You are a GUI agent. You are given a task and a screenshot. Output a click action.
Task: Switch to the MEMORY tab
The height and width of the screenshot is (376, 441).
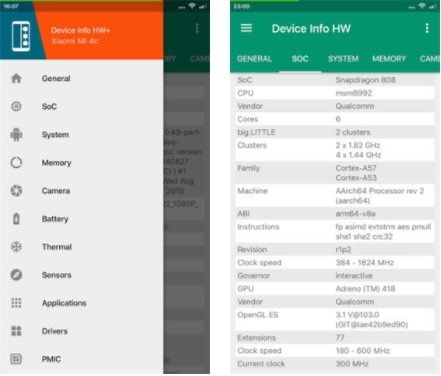point(389,59)
